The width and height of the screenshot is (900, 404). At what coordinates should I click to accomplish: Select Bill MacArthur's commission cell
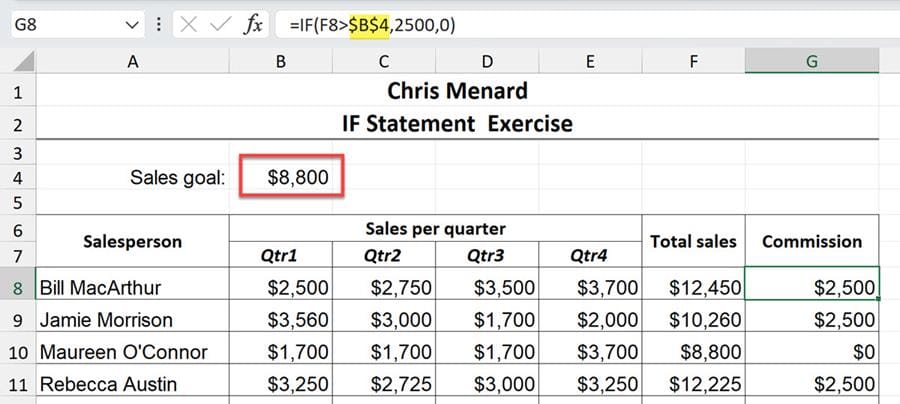(x=811, y=288)
